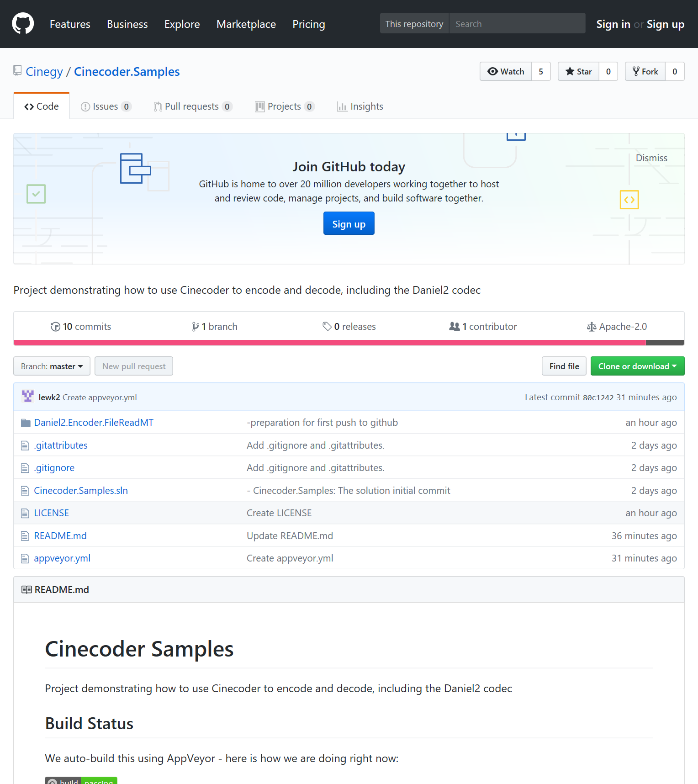View the 10 commits link
This screenshot has height=784, width=698.
[x=81, y=327]
